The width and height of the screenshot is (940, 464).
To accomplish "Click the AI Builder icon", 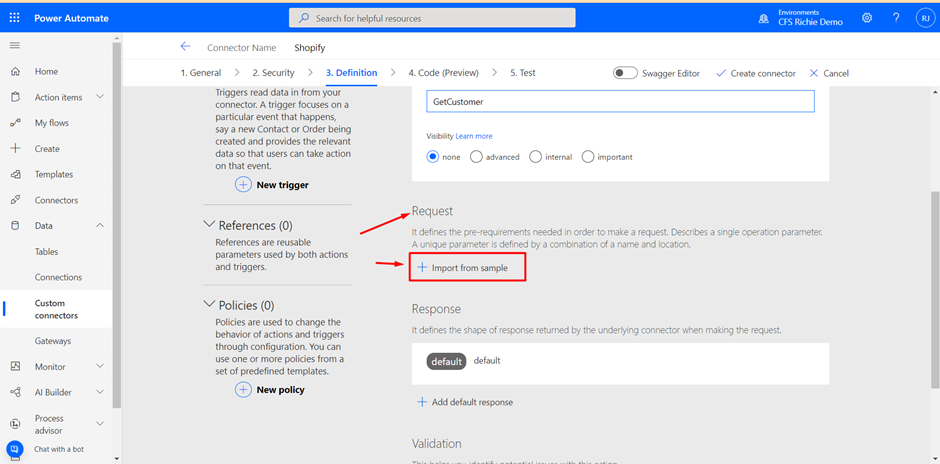I will (x=16, y=392).
